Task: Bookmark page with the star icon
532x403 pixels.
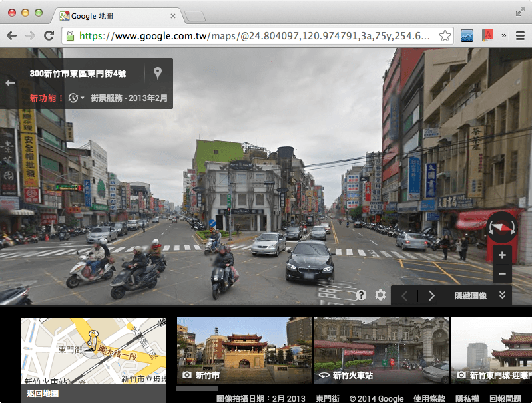Action: (x=445, y=36)
